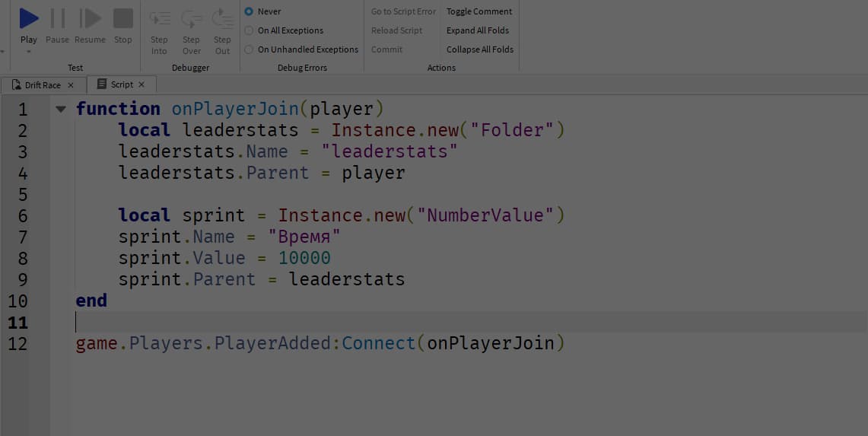Collapse the onPlayerJoin function fold arrow
Image resolution: width=868 pixels, height=436 pixels.
61,109
